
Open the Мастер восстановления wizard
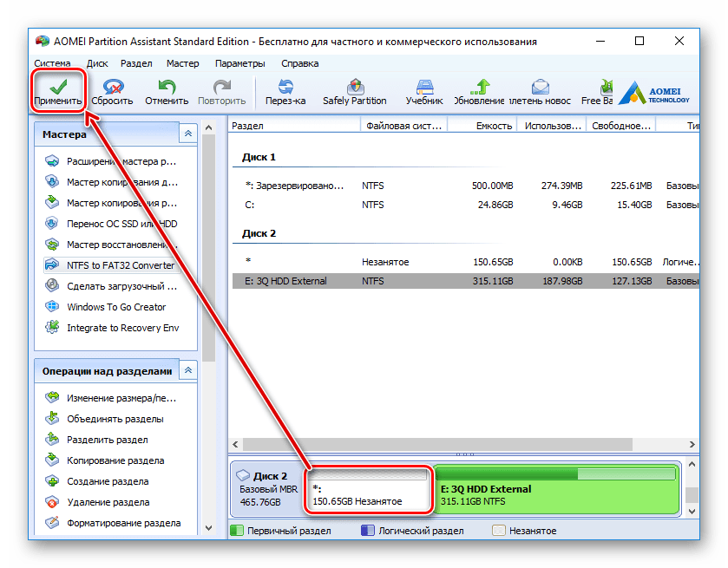(x=112, y=245)
